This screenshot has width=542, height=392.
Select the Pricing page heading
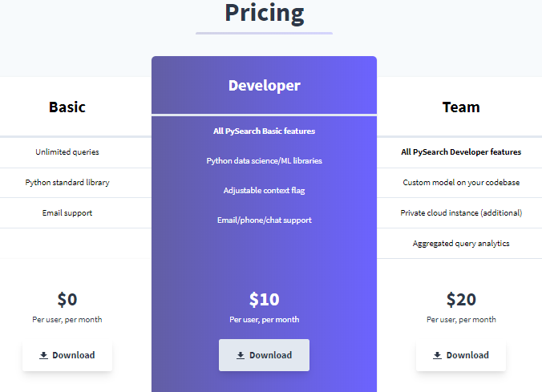coord(265,14)
